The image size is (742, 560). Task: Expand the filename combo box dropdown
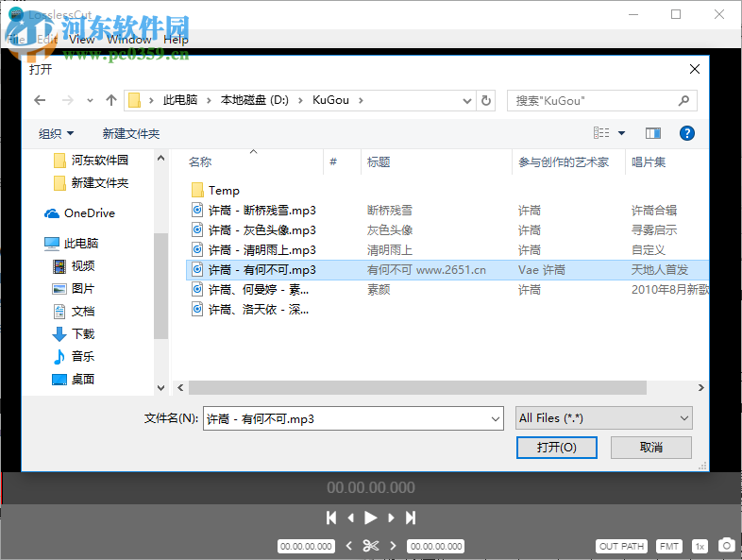coord(496,419)
